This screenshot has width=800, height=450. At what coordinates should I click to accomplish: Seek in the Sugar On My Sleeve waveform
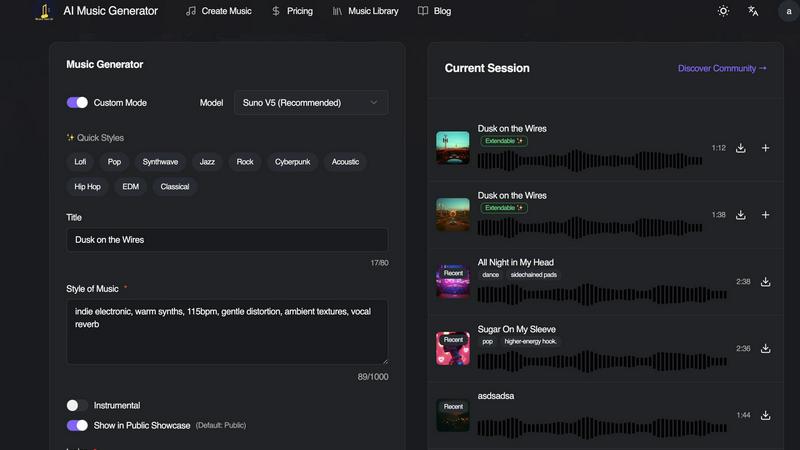602,361
